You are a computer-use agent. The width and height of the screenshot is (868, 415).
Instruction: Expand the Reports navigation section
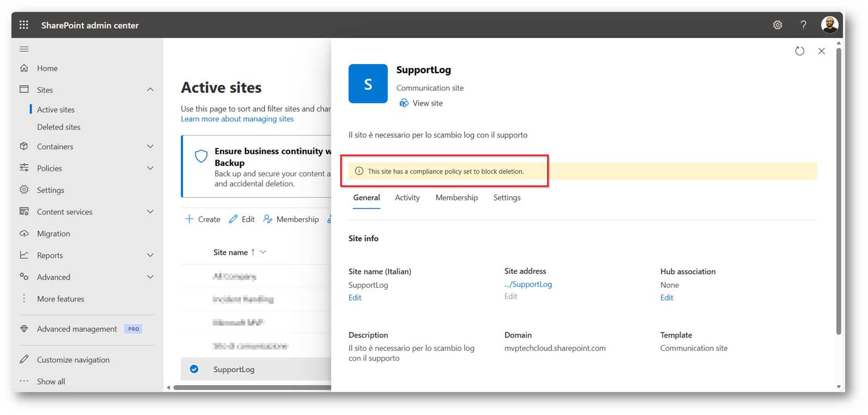point(150,255)
